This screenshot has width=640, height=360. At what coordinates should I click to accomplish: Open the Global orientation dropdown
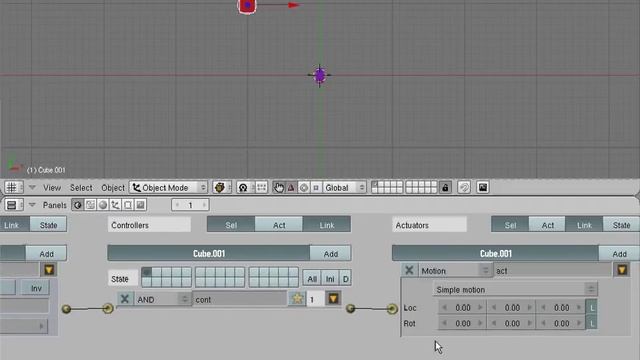coord(344,187)
